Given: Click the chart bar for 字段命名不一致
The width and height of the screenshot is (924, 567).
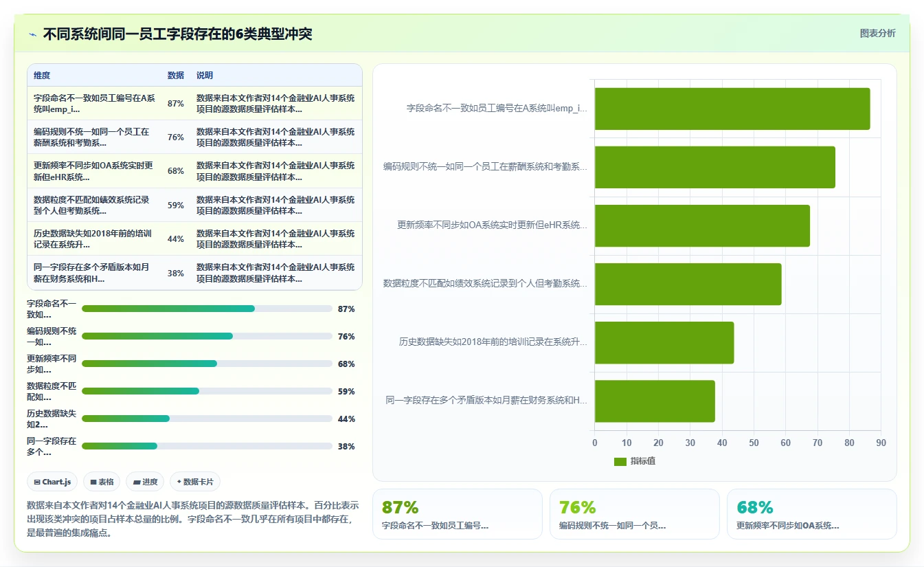Looking at the screenshot, I should 732,109.
